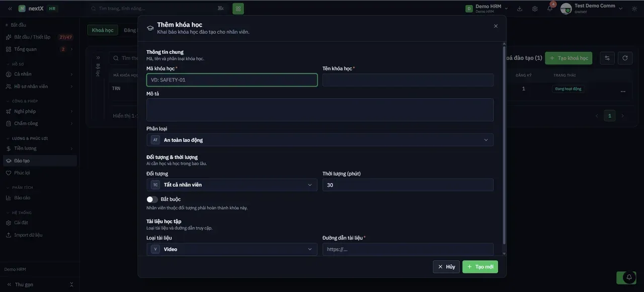Click the dialog's vertical scrollbar
This screenshot has width=644, height=292.
coord(504,146)
